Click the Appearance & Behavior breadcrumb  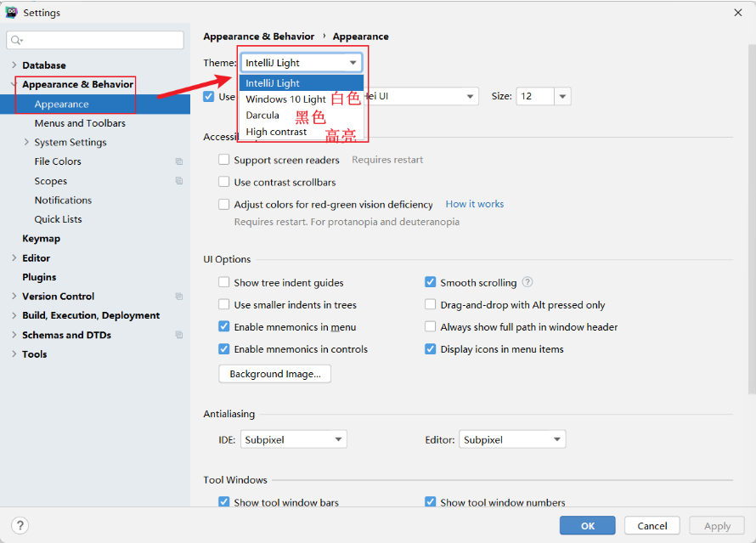click(258, 37)
